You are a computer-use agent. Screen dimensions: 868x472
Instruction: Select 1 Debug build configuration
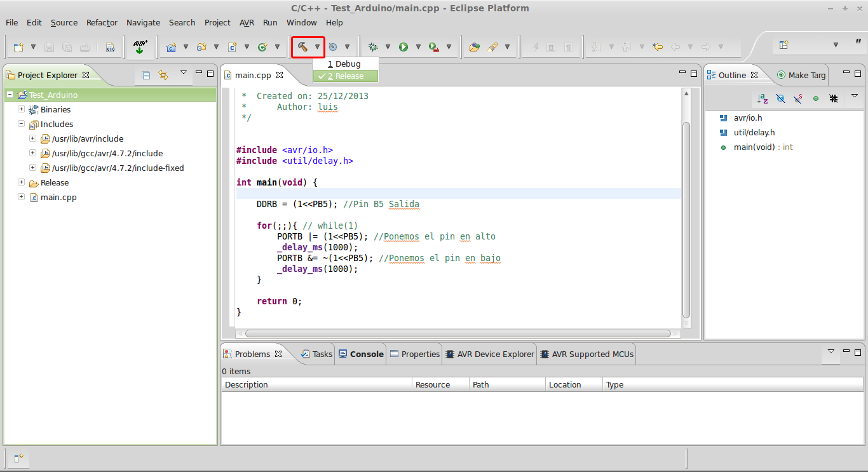346,64
